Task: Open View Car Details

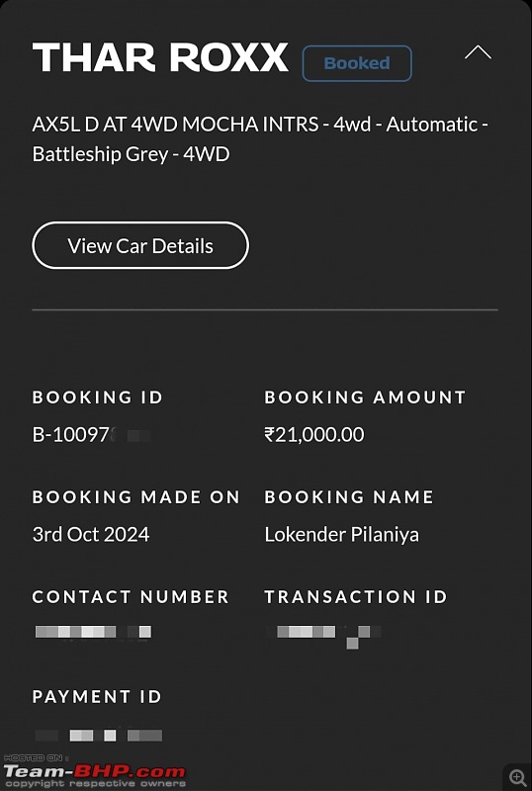Action: [140, 245]
